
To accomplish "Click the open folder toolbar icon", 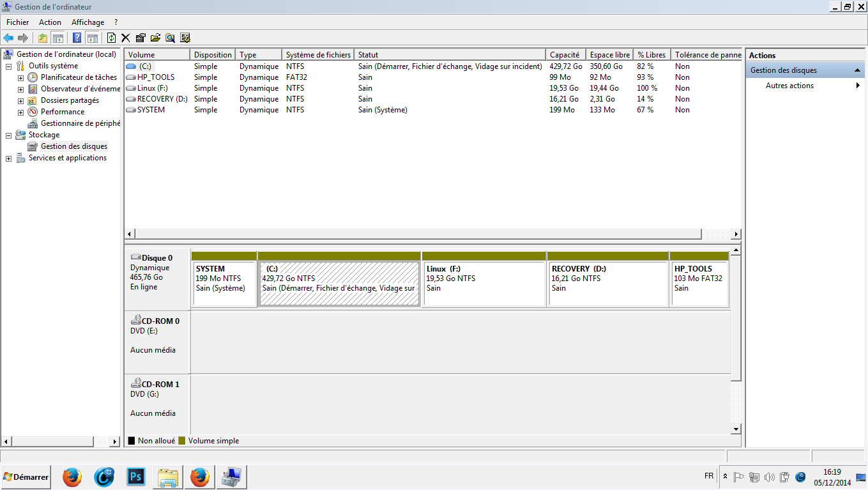I will [x=155, y=38].
